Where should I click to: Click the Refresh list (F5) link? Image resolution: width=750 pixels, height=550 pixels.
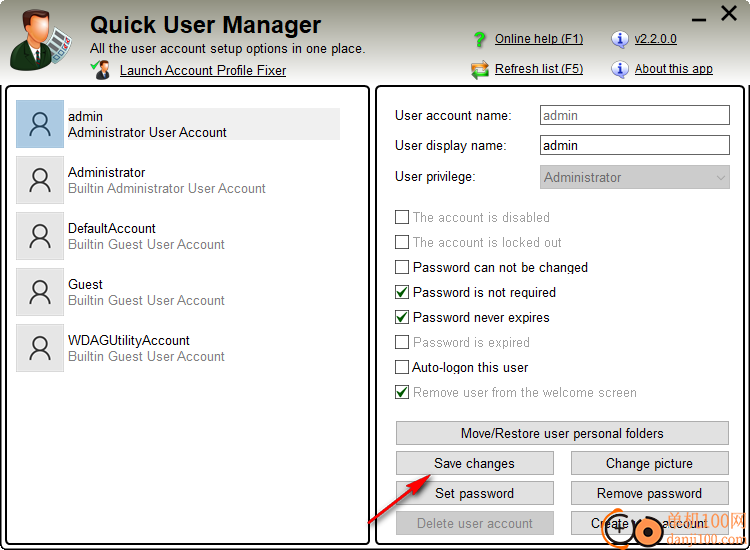(x=539, y=69)
